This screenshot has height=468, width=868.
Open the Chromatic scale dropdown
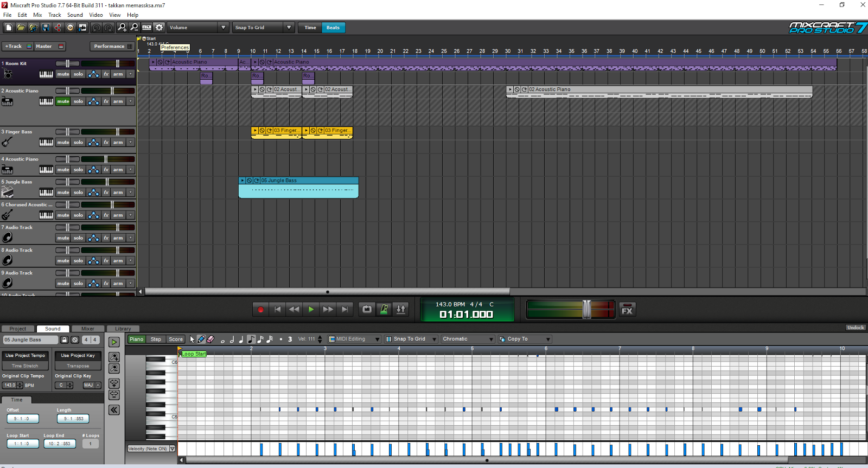468,339
